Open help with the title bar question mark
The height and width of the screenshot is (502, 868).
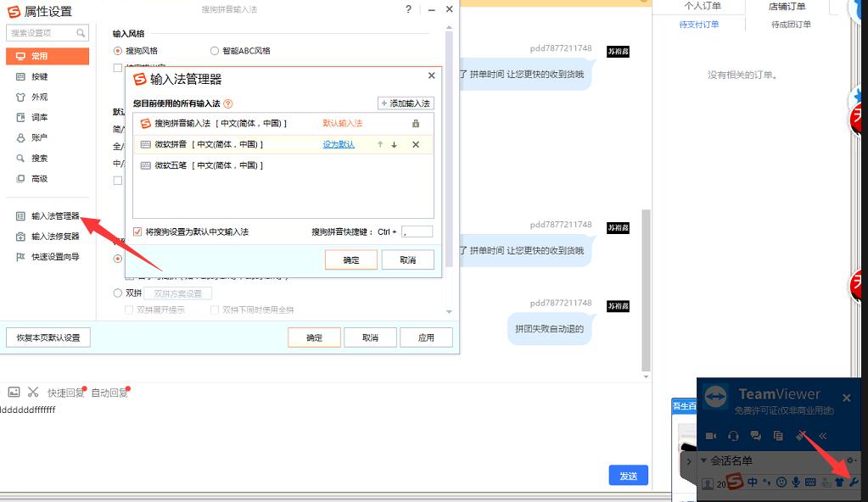click(408, 9)
